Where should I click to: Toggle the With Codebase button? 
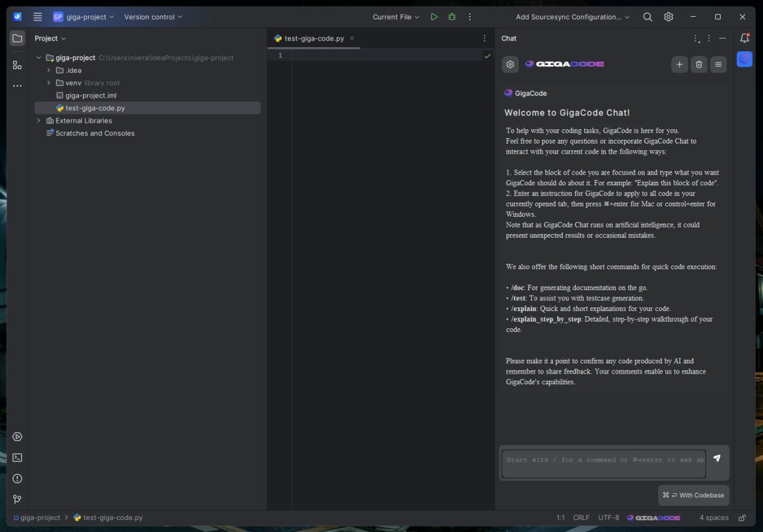(x=693, y=495)
